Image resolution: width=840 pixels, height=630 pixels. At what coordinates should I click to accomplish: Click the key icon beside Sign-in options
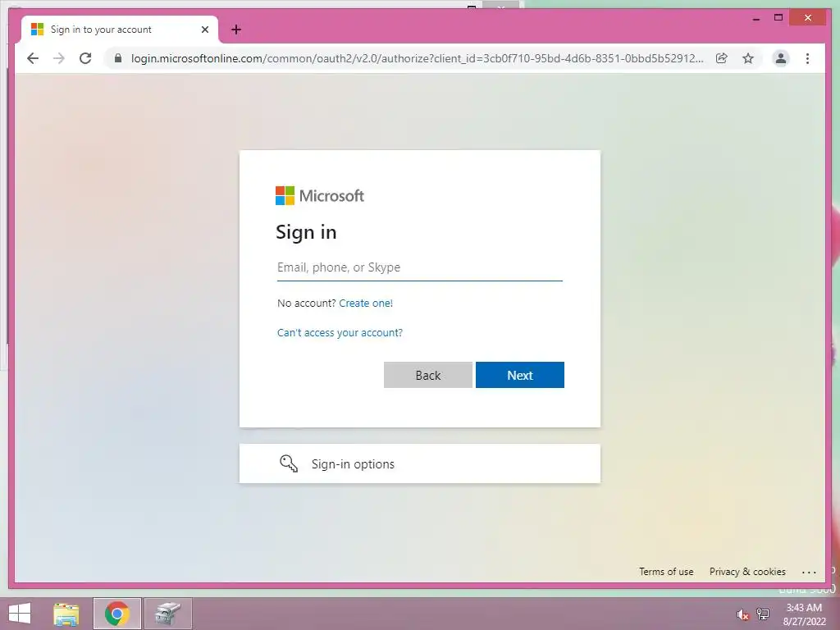pyautogui.click(x=289, y=464)
